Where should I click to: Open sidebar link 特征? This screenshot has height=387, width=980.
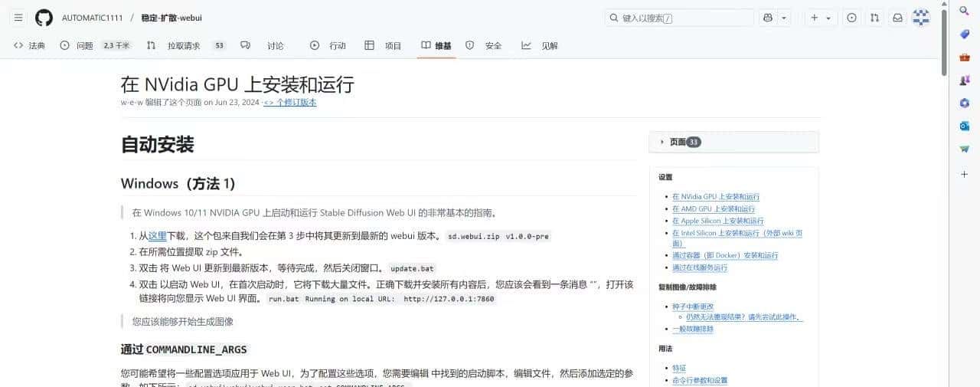[679, 369]
